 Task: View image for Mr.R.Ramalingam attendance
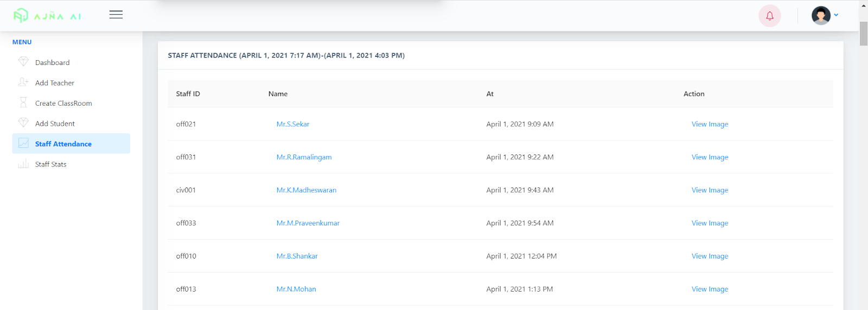click(710, 157)
